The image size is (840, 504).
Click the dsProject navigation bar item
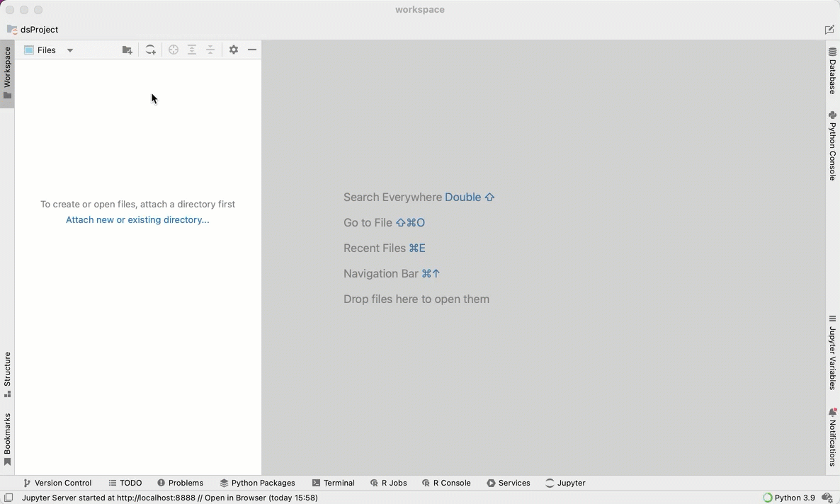33,30
